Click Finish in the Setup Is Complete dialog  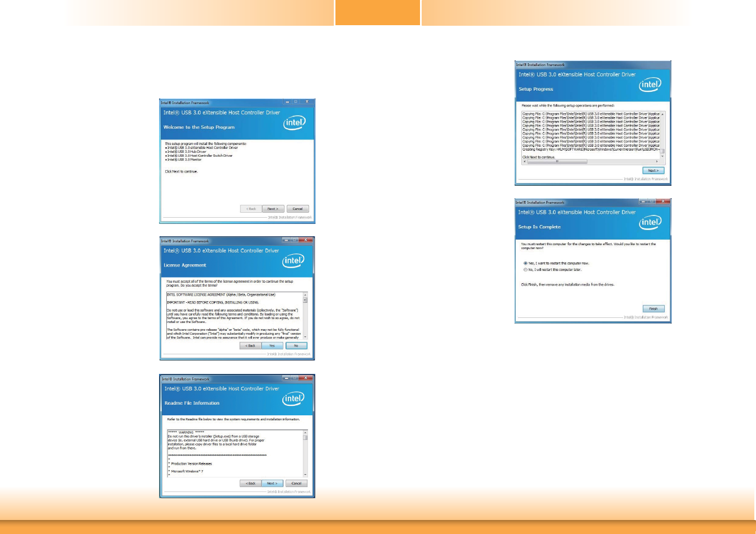pos(654,309)
